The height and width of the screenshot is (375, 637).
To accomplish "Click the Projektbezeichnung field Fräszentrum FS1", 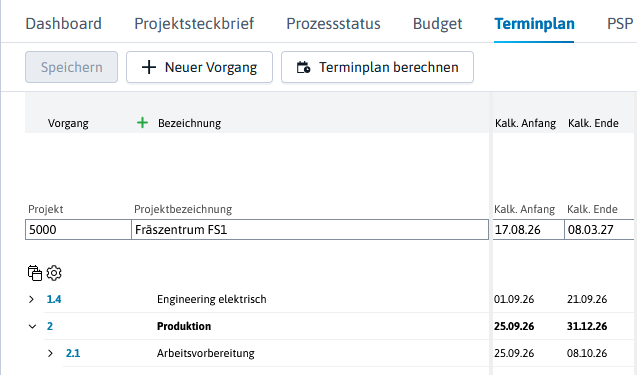I will tap(310, 230).
